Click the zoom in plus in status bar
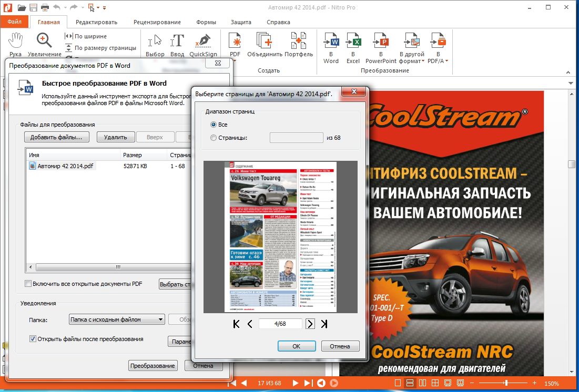Image resolution: width=579 pixels, height=392 pixels. (x=534, y=383)
